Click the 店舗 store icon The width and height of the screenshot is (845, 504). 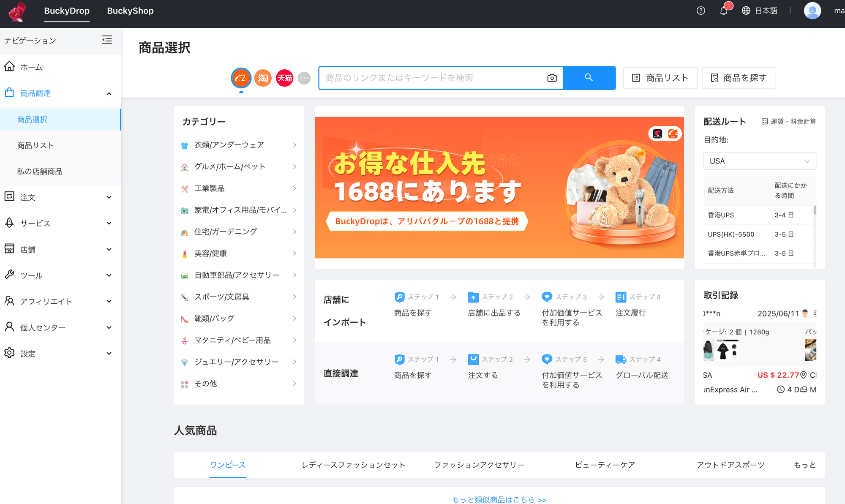coord(9,249)
